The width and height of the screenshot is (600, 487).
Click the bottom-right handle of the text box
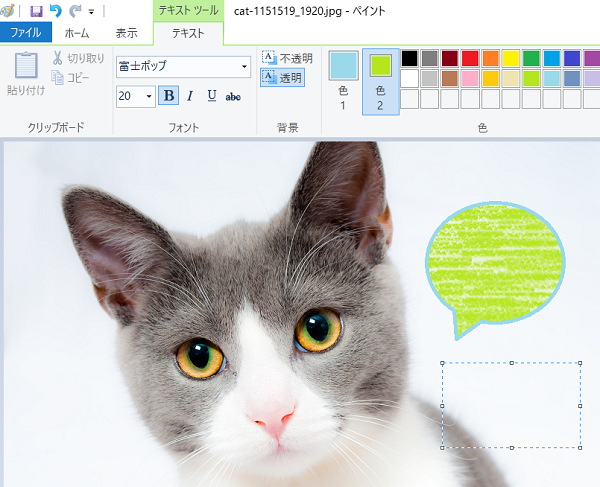(580, 448)
